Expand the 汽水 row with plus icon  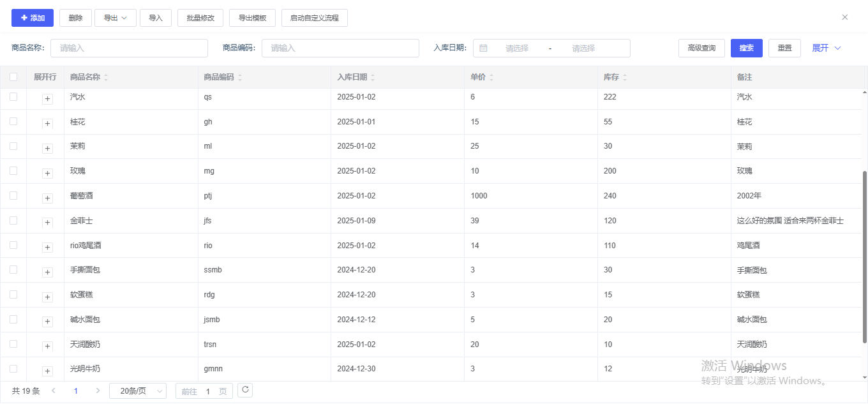pos(47,99)
